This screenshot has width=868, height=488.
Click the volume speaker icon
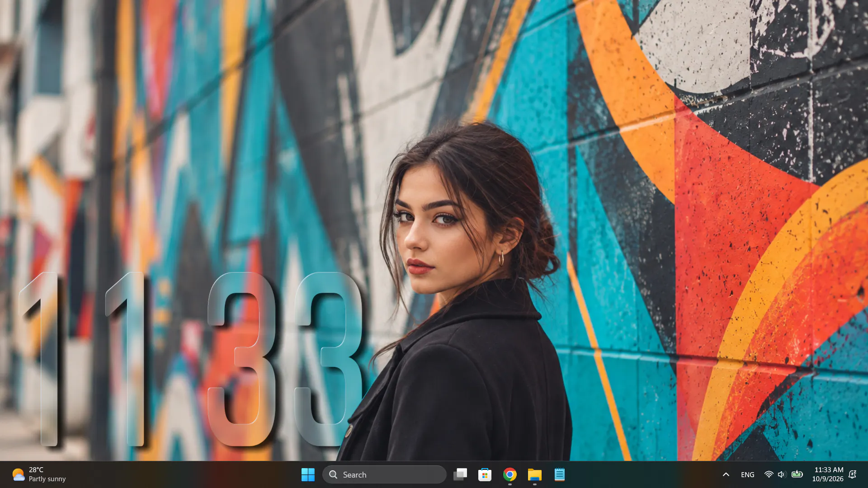pos(782,474)
